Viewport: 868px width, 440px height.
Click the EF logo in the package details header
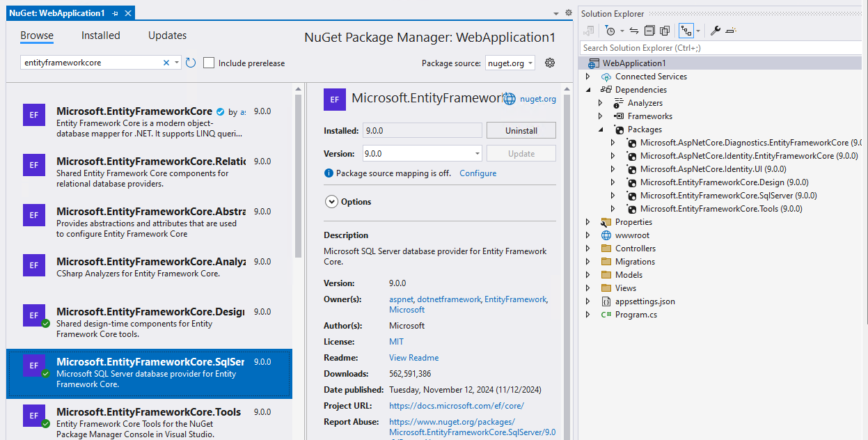[x=335, y=100]
